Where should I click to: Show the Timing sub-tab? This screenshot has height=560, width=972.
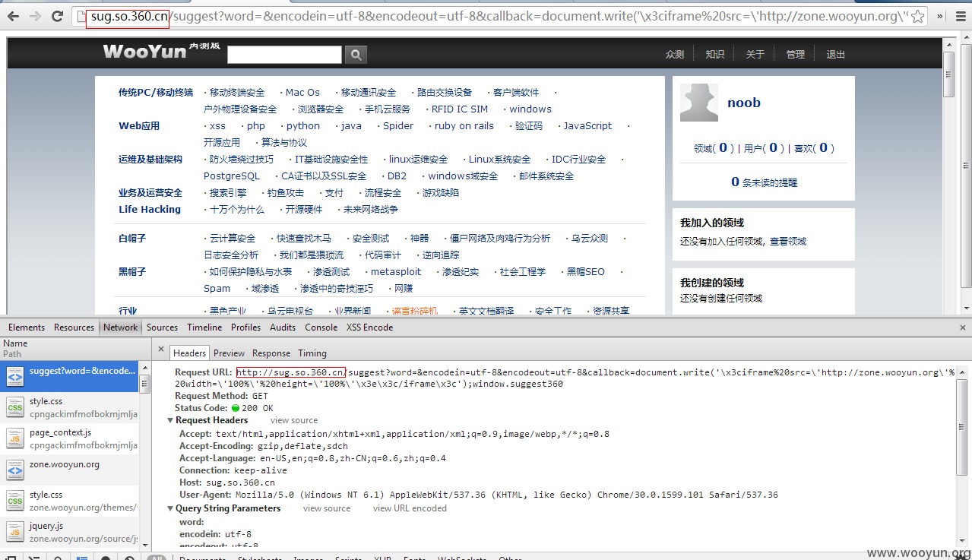(312, 353)
